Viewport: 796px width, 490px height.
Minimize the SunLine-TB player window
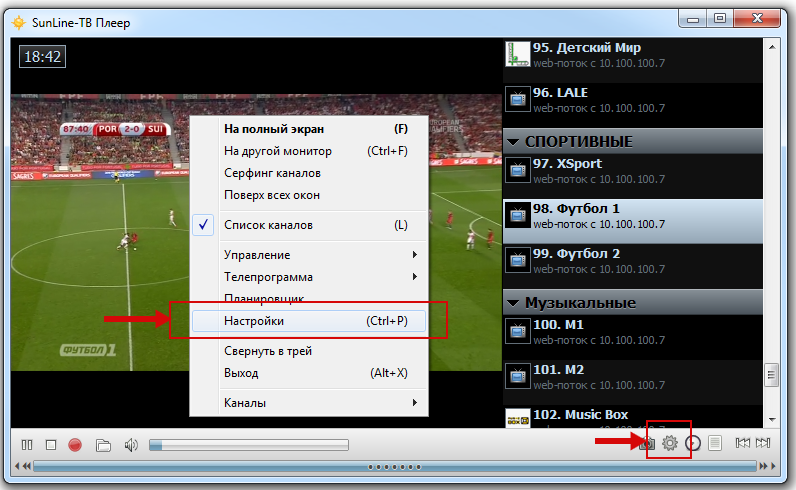693,19
